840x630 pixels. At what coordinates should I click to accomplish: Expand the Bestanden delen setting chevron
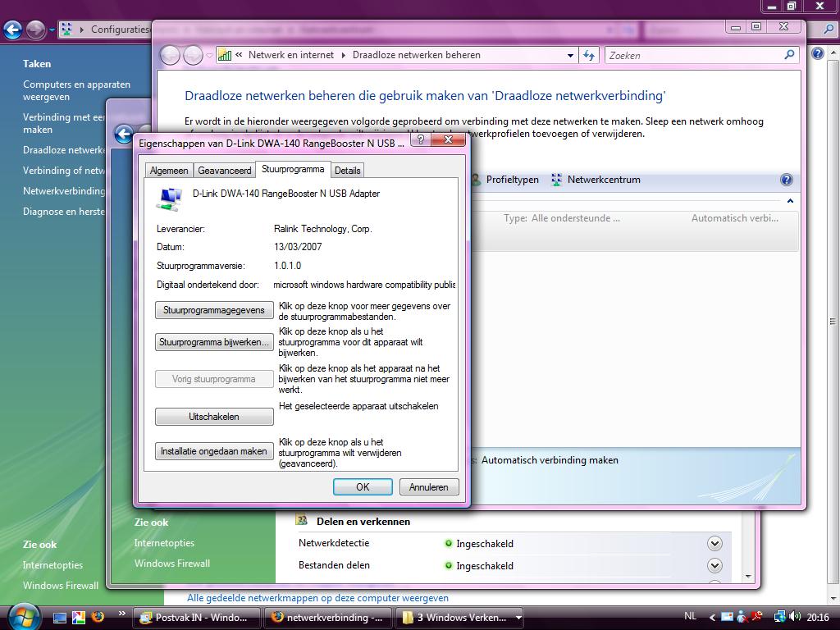[x=714, y=566]
